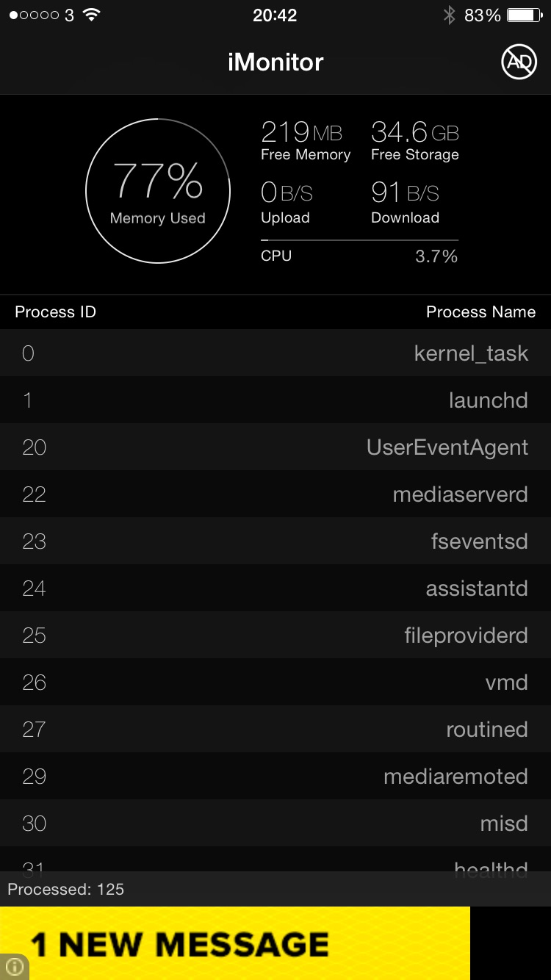Select the fseventsd process row

tap(275, 541)
